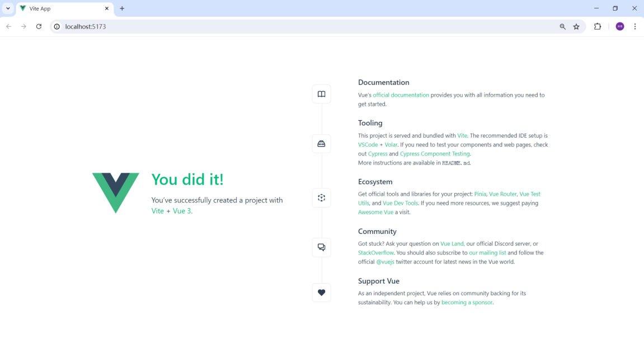
Task: Open the Vite link under You did it!
Action: [157, 211]
